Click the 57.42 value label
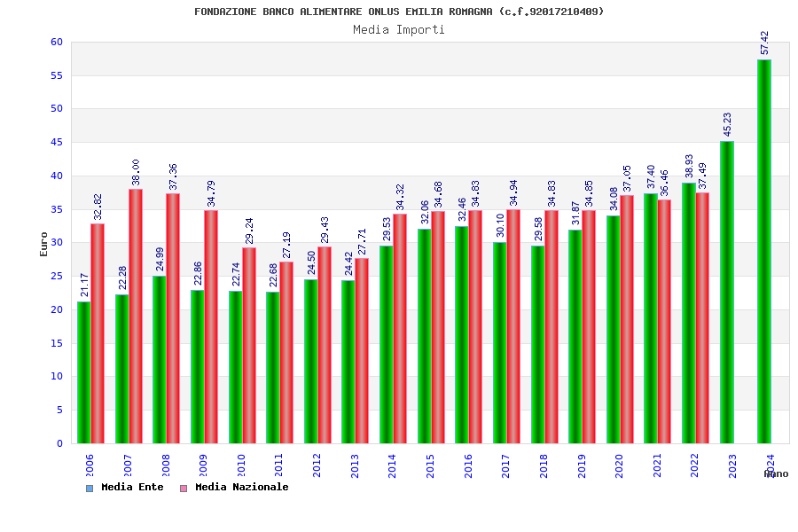 pos(764,43)
